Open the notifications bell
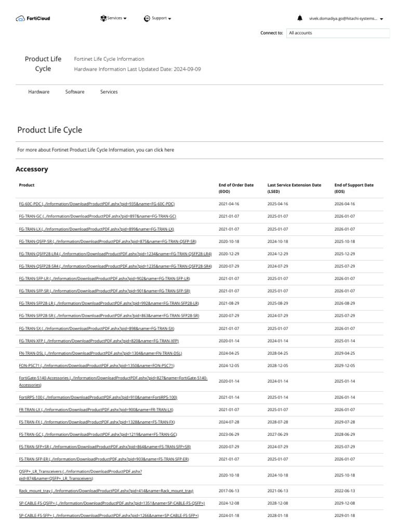This screenshot has width=399, height=532. click(x=300, y=18)
